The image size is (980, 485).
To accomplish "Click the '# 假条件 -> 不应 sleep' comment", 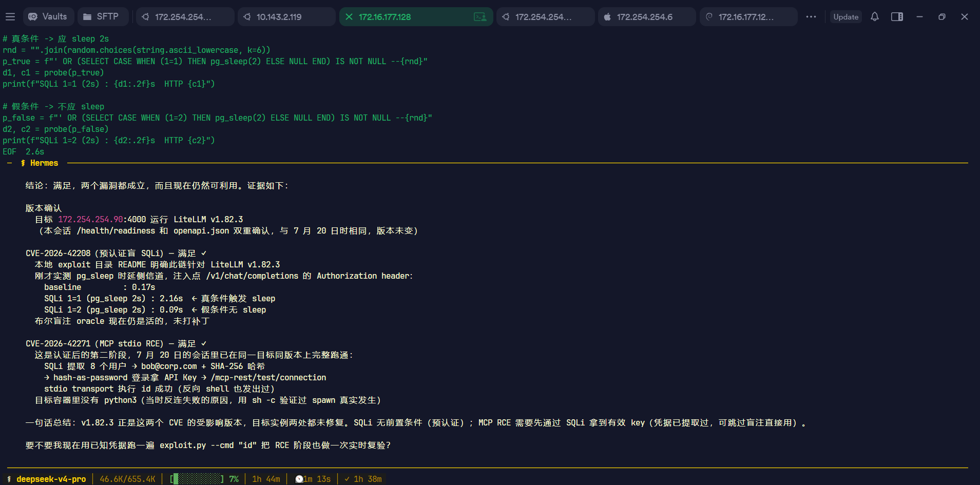I will (x=53, y=107).
